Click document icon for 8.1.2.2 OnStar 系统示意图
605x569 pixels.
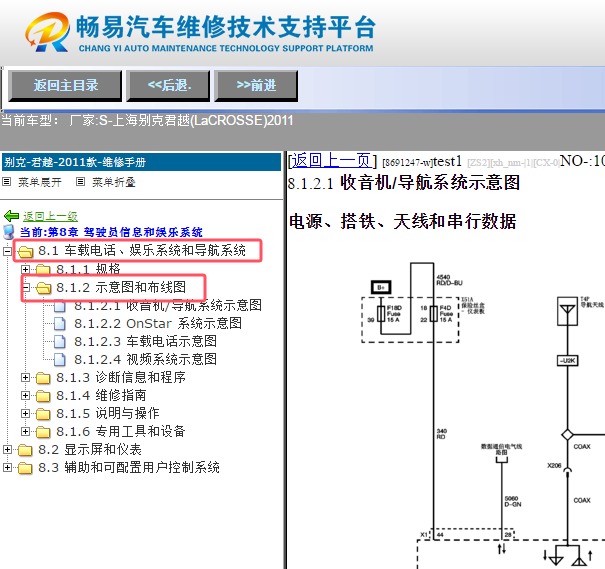tap(59, 323)
